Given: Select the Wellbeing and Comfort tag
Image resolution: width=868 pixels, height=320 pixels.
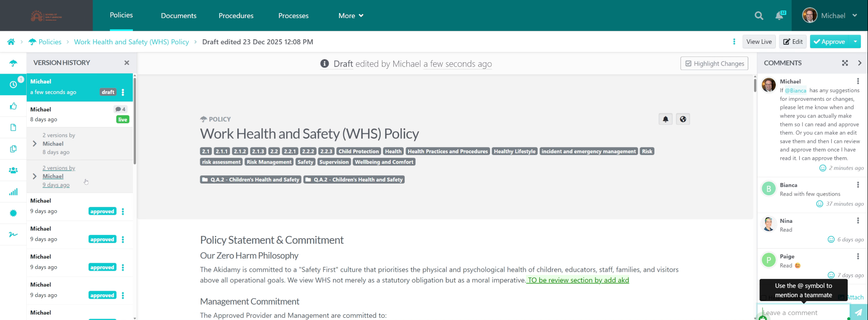Looking at the screenshot, I should coord(384,162).
